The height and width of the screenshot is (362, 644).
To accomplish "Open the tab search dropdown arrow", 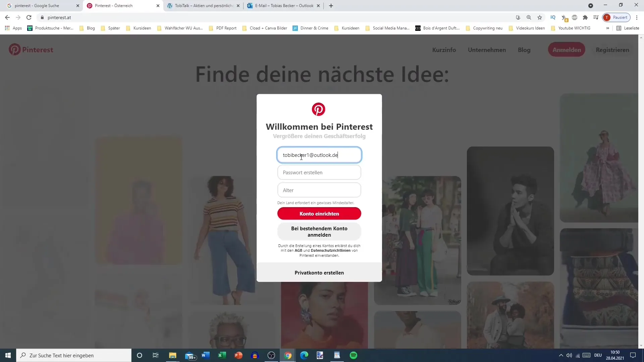I will (591, 6).
